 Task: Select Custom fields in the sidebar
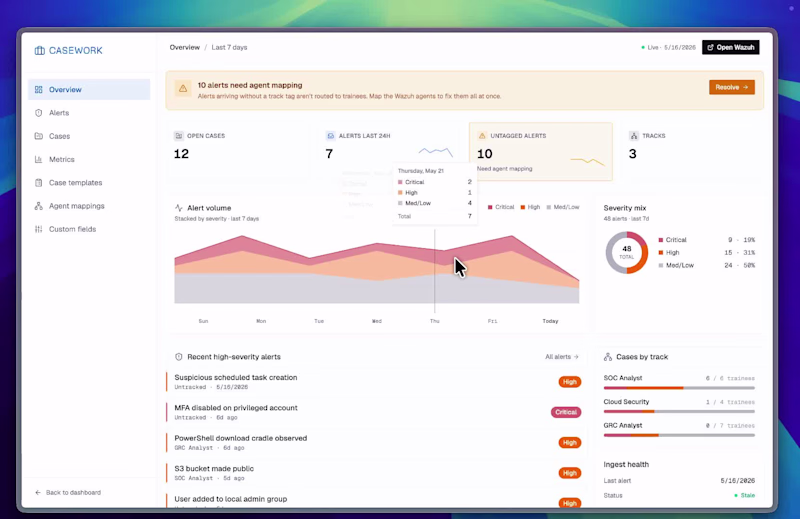89,229
